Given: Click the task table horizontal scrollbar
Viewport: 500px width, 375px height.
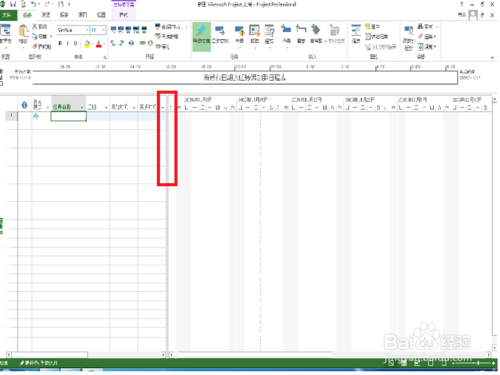Looking at the screenshot, I should (86, 355).
